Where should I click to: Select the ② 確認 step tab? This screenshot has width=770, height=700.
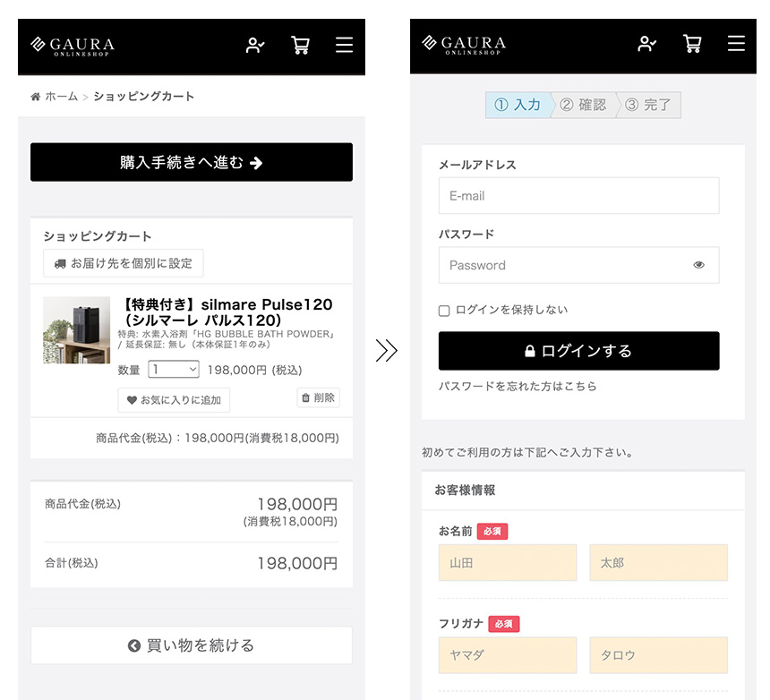(x=584, y=105)
